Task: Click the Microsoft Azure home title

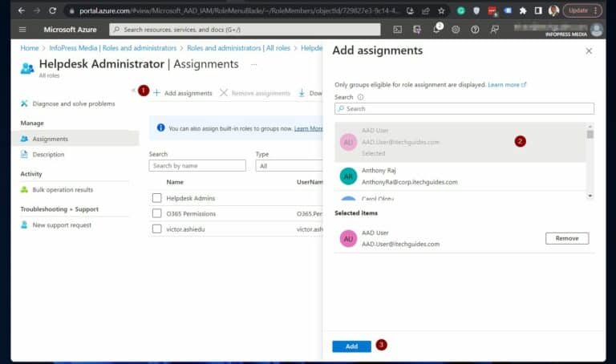Action: pos(70,30)
